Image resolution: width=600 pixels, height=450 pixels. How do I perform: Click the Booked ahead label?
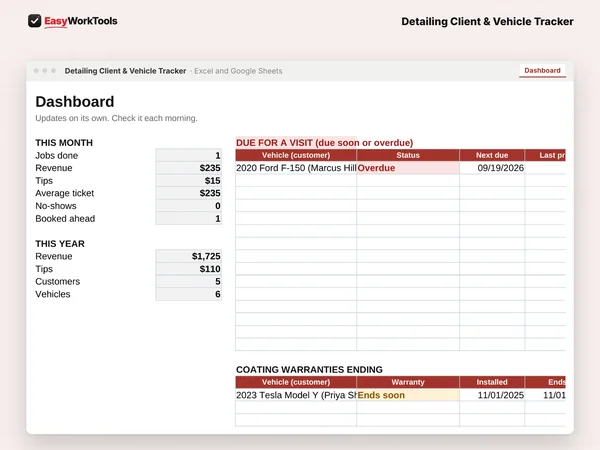65,218
